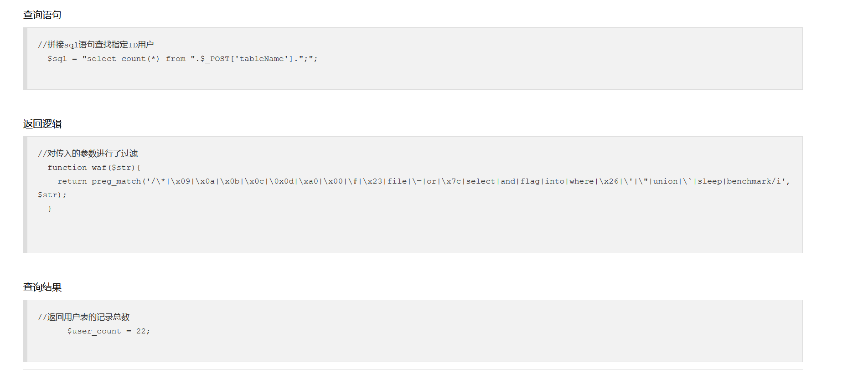Viewport: 868px width, 379px height.
Task: Click the closing brace of waf function
Action: (50, 209)
